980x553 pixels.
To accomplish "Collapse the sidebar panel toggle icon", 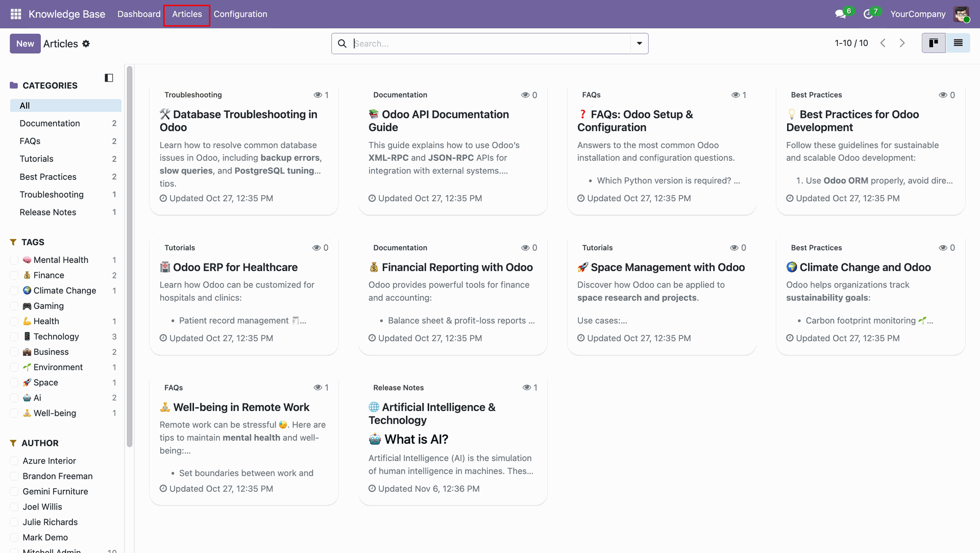I will click(x=109, y=78).
